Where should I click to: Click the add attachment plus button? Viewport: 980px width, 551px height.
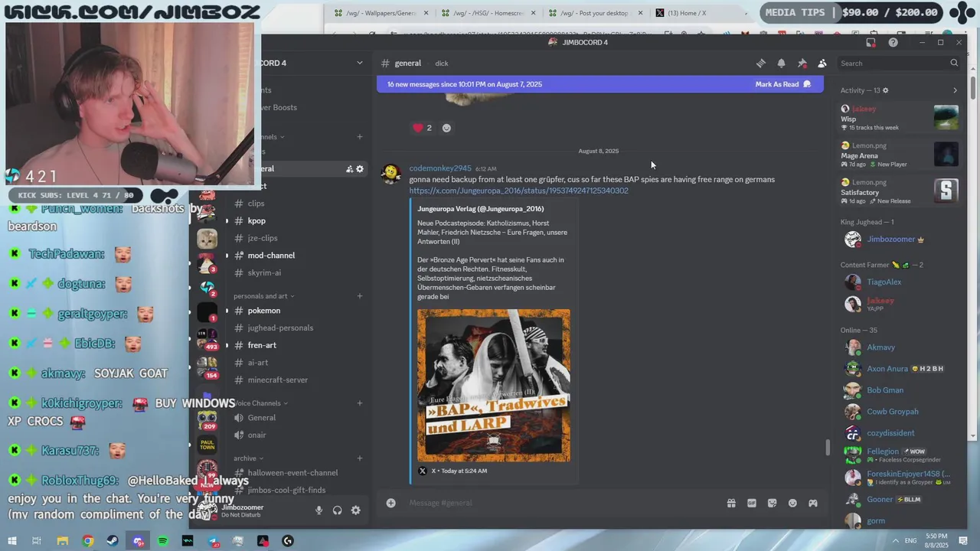390,503
